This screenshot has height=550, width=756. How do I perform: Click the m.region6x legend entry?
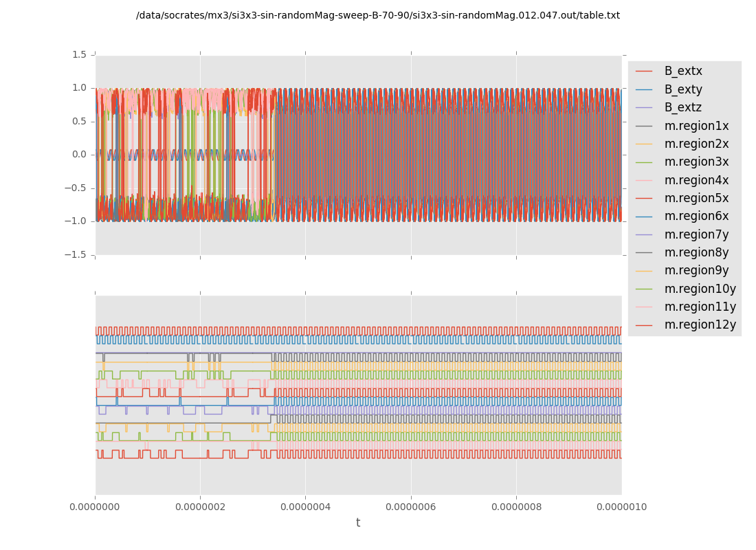click(696, 217)
